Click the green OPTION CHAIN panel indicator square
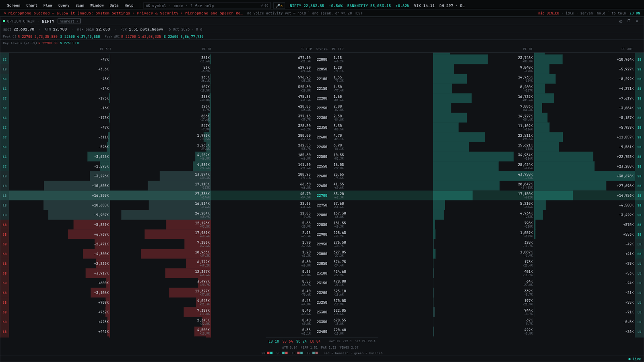644x362 pixels. pyautogui.click(x=4, y=21)
